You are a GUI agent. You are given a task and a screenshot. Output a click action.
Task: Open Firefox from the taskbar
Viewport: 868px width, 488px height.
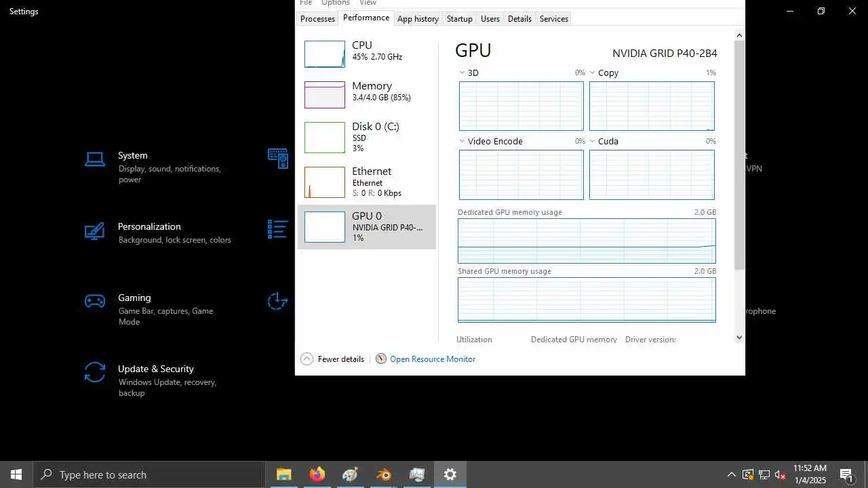click(317, 474)
